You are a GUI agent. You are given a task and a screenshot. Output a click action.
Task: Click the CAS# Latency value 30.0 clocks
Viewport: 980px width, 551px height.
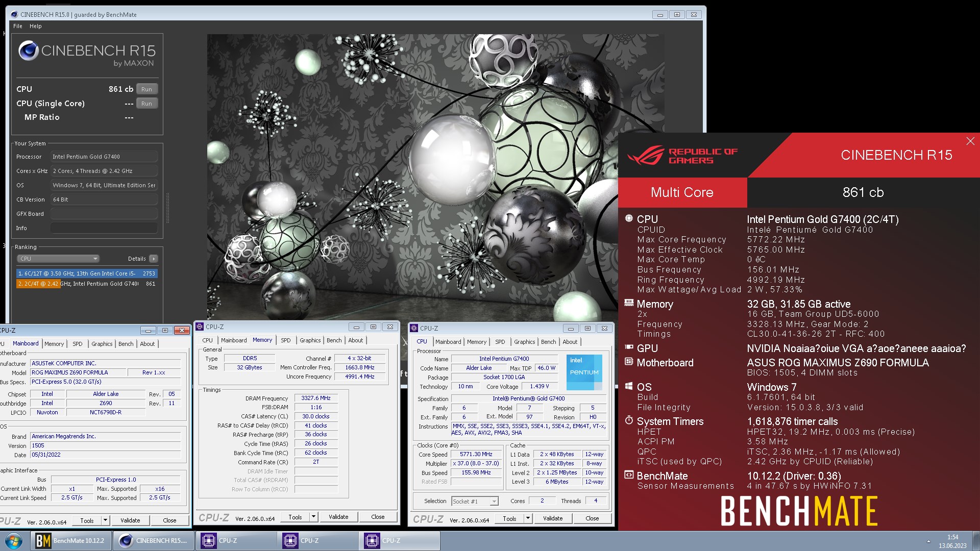[316, 416]
